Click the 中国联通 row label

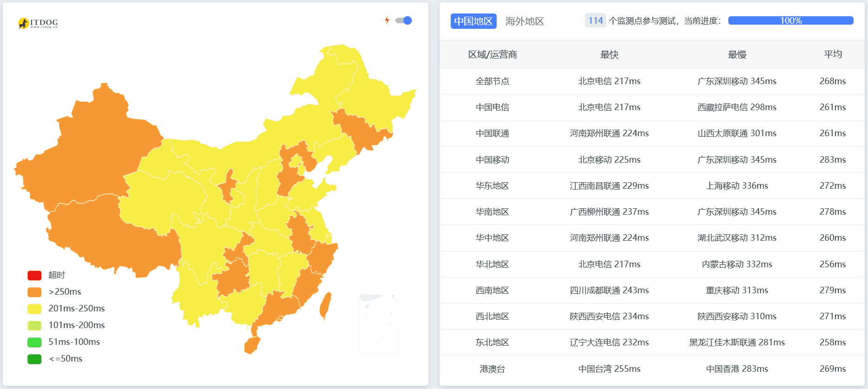coord(492,133)
